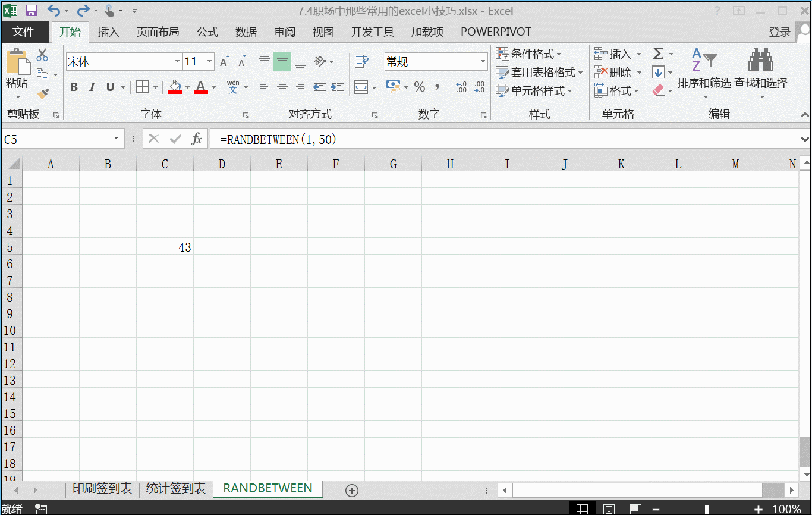Open the POWERPIVOT ribbon tab
The image size is (812, 515).
[x=496, y=32]
